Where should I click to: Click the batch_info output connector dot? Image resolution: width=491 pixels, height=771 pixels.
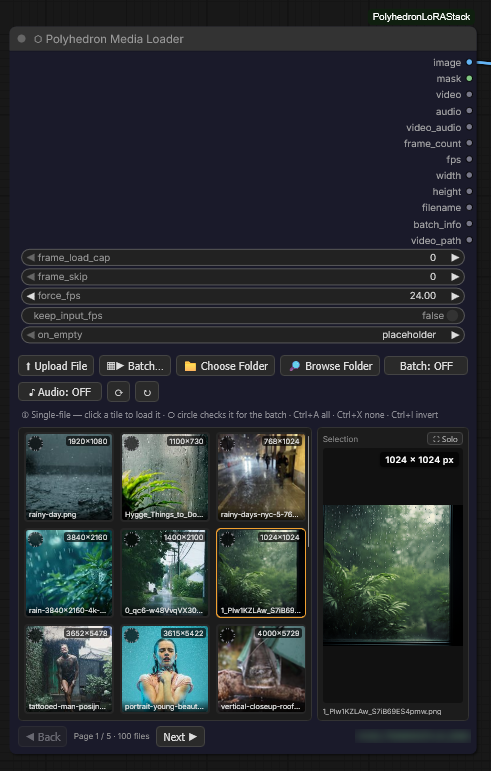click(x=469, y=224)
